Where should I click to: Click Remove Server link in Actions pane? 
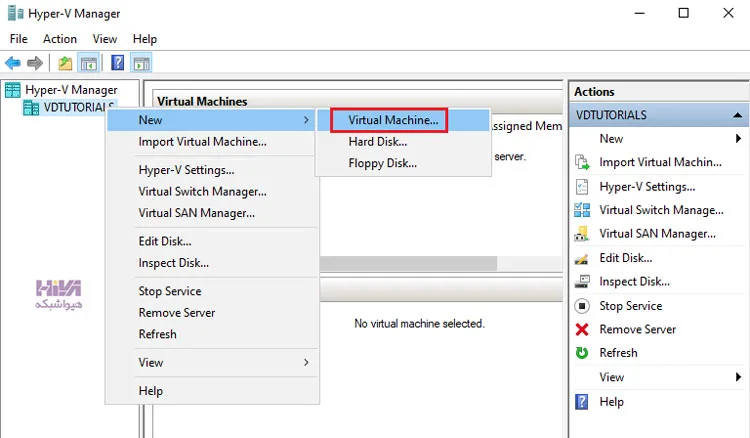[x=638, y=329]
